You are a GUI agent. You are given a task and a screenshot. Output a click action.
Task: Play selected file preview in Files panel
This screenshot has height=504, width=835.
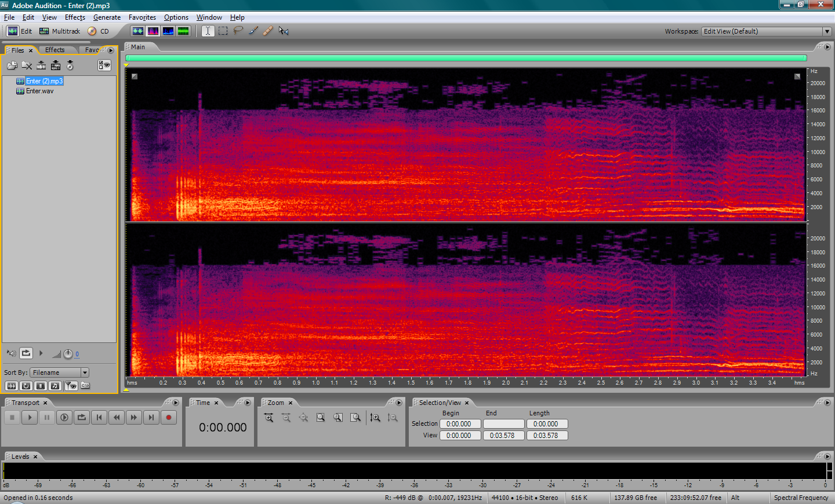[41, 353]
